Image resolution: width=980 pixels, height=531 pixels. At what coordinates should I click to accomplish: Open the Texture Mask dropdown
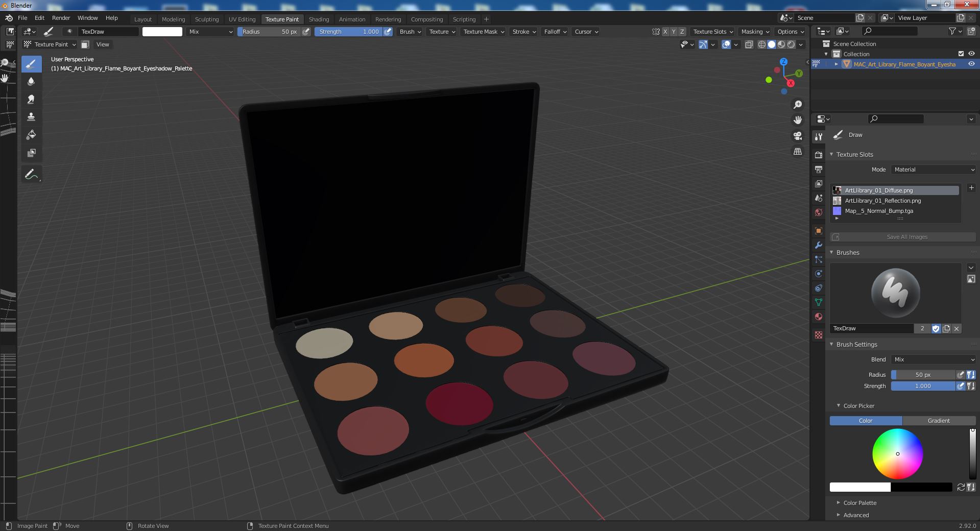coord(483,32)
